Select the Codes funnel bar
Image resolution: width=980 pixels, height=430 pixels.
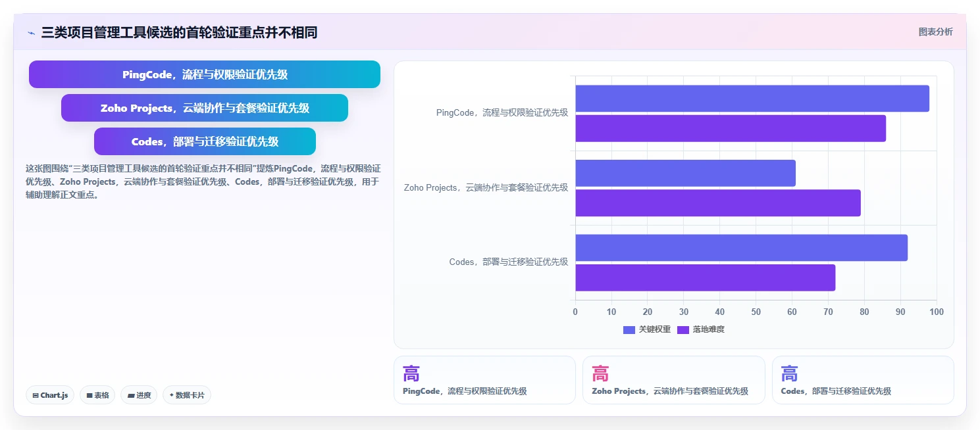coord(205,141)
